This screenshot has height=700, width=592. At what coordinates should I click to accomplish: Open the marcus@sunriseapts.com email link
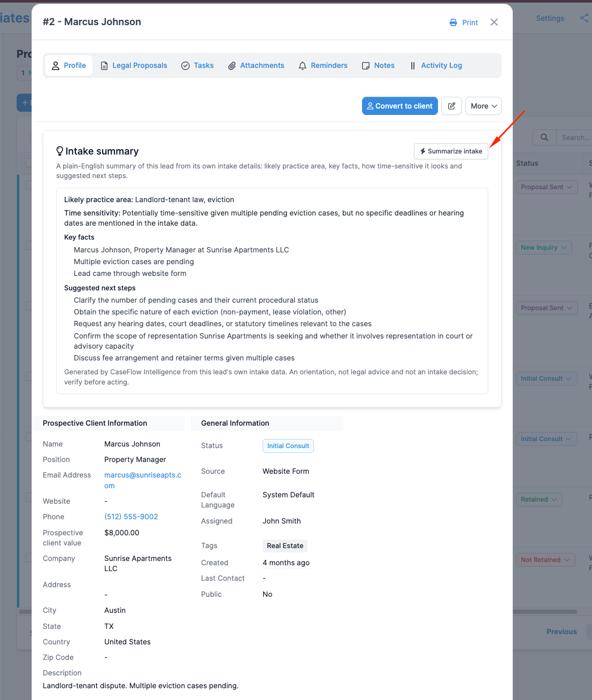coord(143,480)
